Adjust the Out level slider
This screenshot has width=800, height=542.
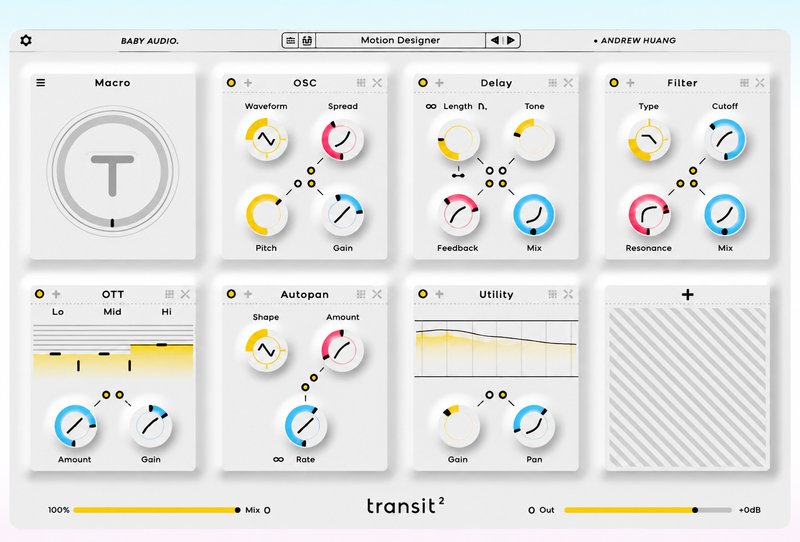[648, 510]
